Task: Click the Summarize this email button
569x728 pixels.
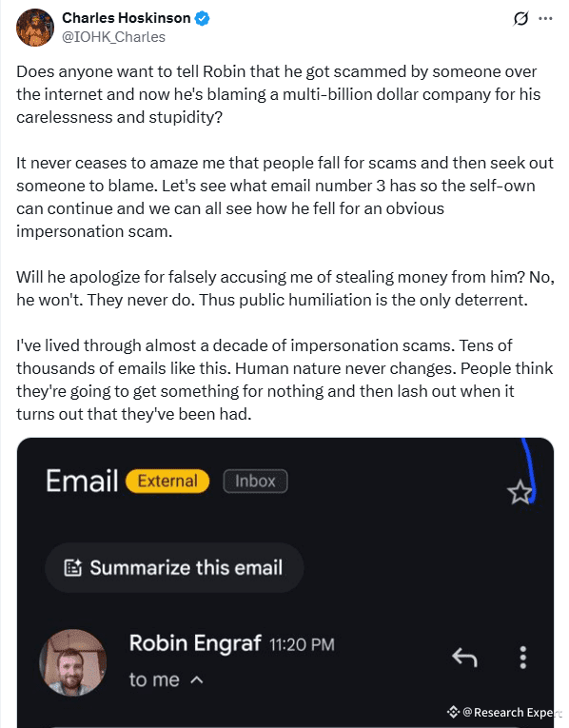Action: point(174,567)
